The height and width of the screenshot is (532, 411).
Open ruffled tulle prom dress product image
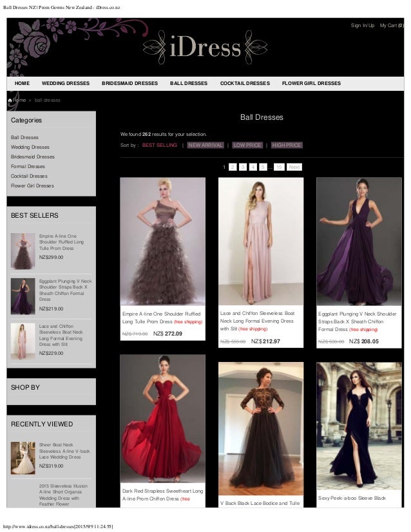pos(162,242)
